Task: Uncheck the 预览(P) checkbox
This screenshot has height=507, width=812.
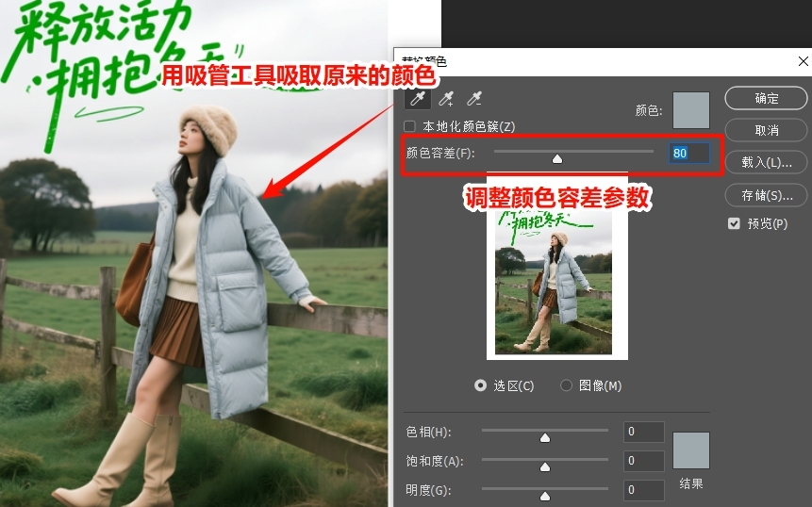Action: tap(734, 223)
